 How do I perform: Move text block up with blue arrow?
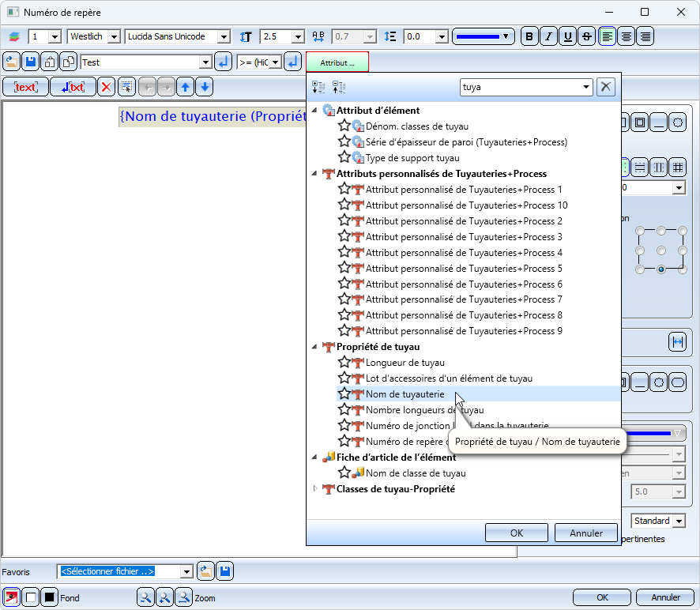(x=185, y=87)
